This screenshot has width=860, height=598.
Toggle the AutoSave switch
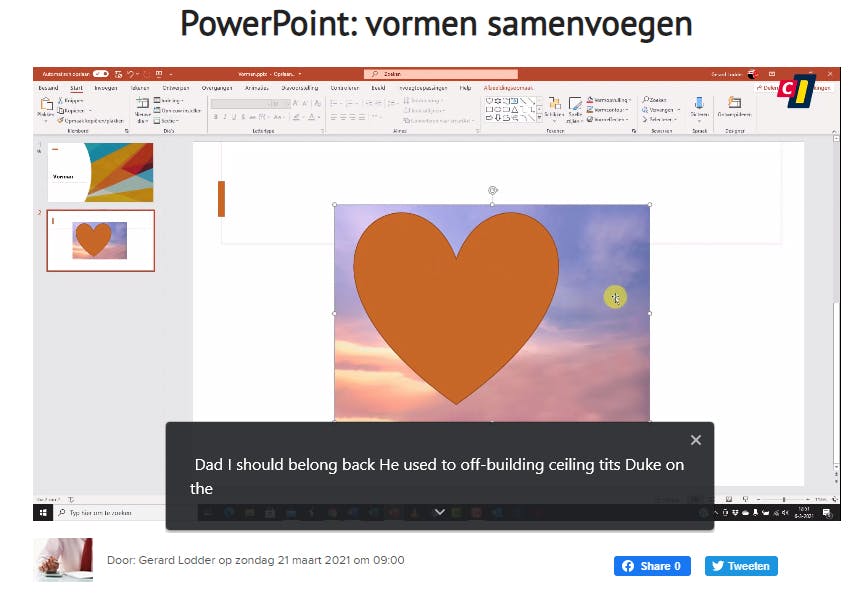[100, 74]
